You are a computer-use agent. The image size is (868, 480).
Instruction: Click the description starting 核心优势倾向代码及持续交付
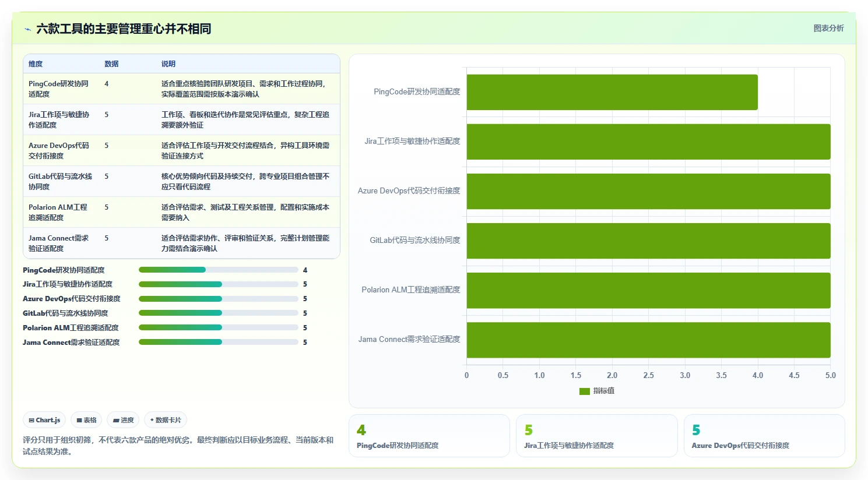(245, 182)
